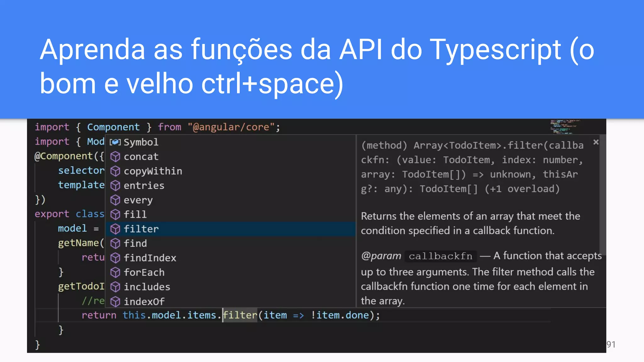
Task: Choose the includes suggestion
Action: coord(230,287)
